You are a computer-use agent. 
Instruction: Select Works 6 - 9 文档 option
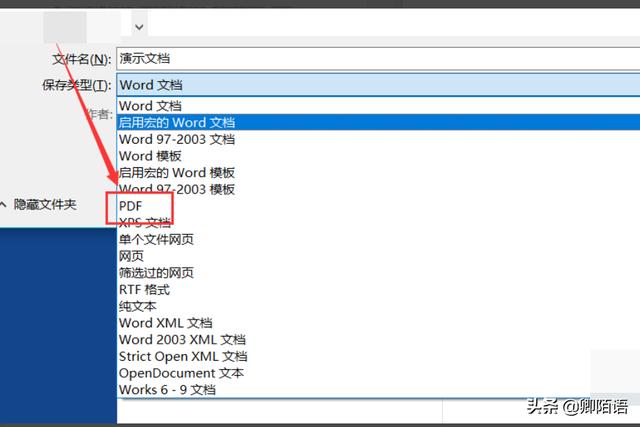(166, 389)
